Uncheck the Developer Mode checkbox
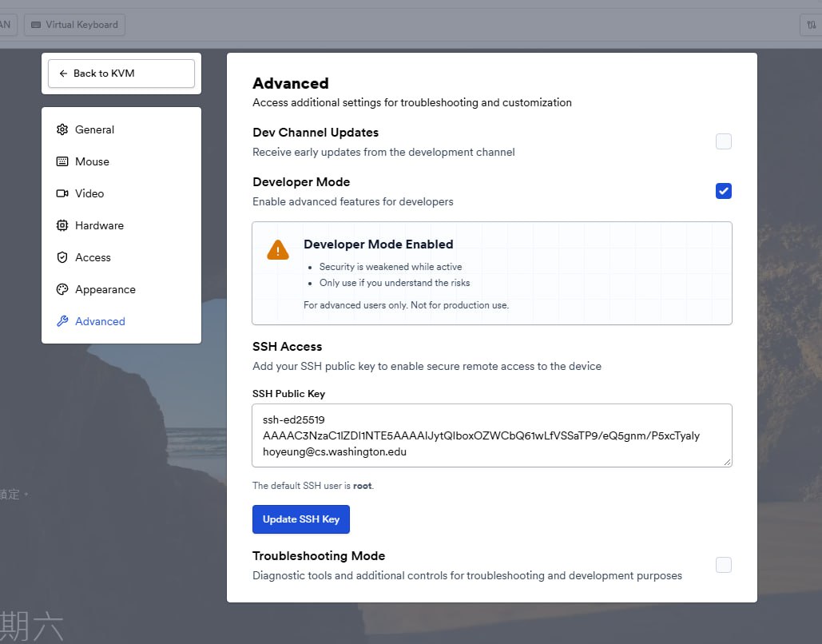 coord(724,191)
